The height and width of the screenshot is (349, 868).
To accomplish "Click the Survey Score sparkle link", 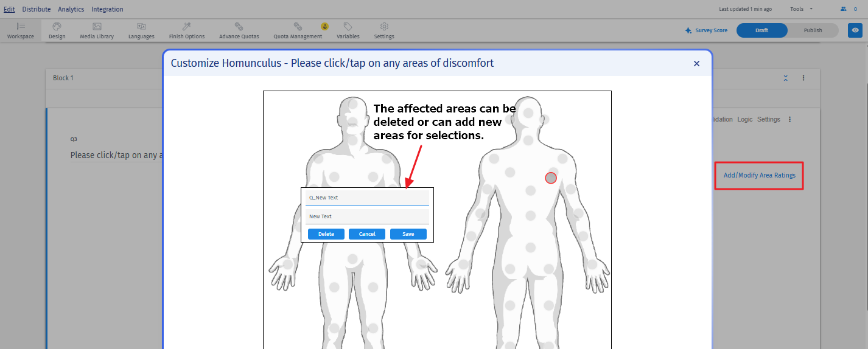I will 706,30.
